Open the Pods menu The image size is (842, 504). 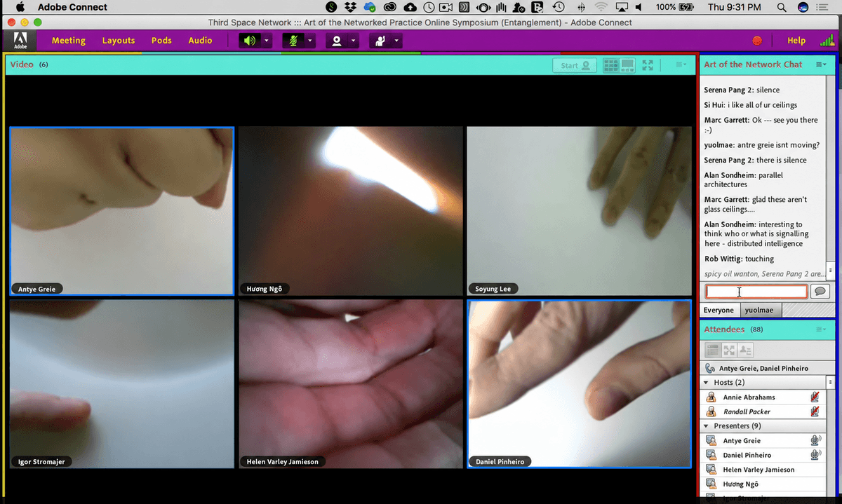(161, 41)
